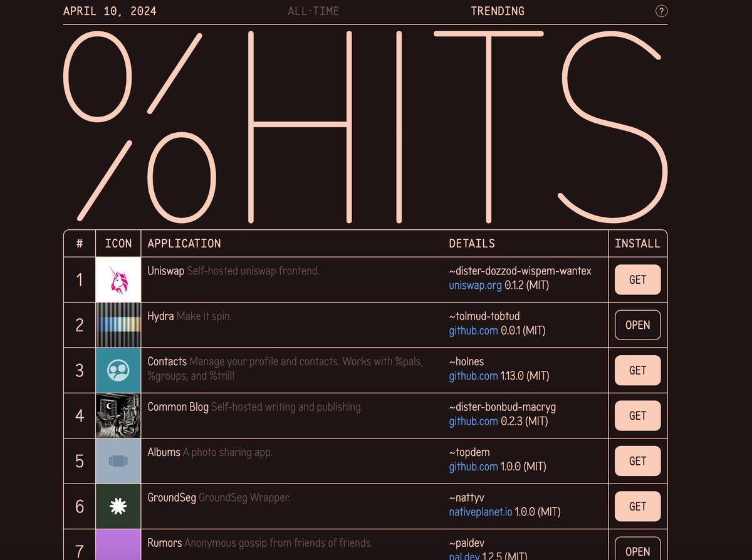The width and height of the screenshot is (752, 560).
Task: Click the Albums grey-blue app icon
Action: 118,461
